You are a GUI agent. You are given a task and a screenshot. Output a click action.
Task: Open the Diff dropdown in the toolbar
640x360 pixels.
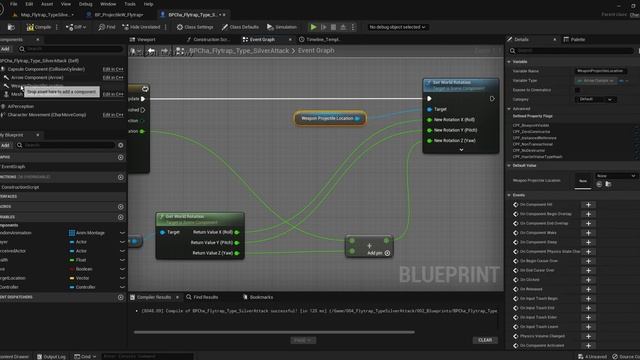76,27
